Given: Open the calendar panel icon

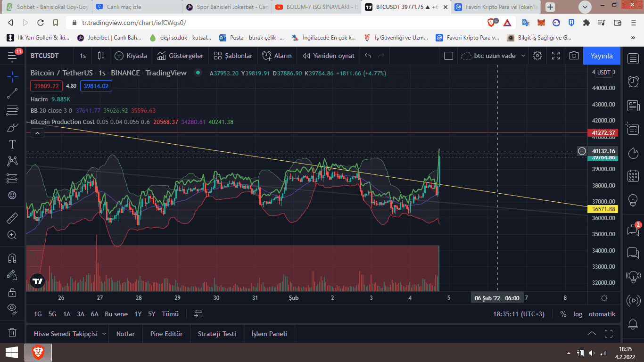Looking at the screenshot, I should 633,176.
